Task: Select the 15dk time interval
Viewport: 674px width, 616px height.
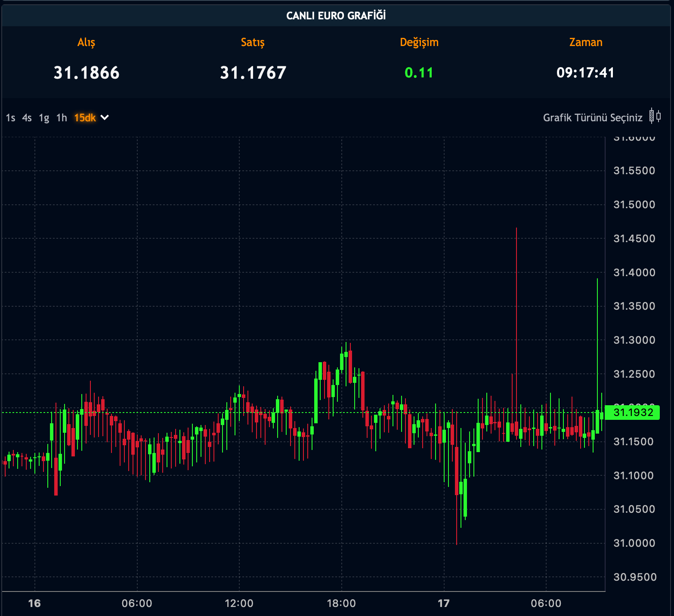Action: click(x=85, y=118)
